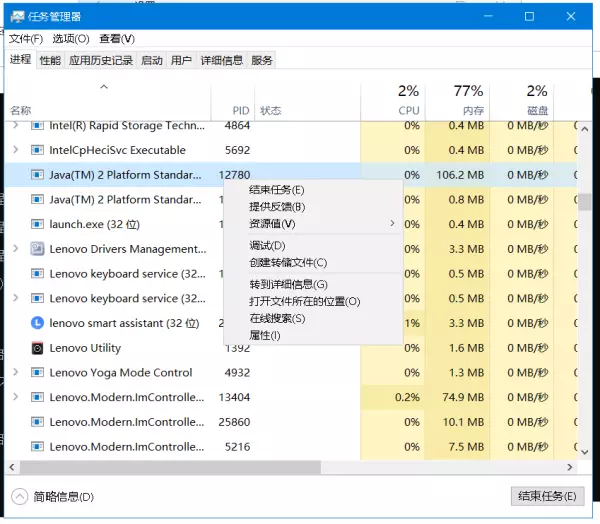Click icon of Lenovo.Modern.ImController PID 5216
The image size is (600, 524).
(37, 446)
